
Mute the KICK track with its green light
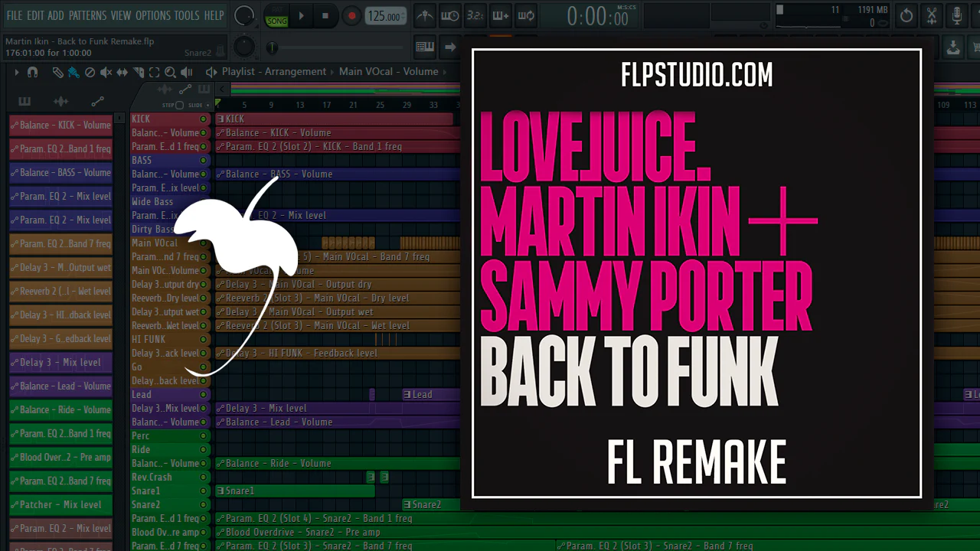point(204,119)
